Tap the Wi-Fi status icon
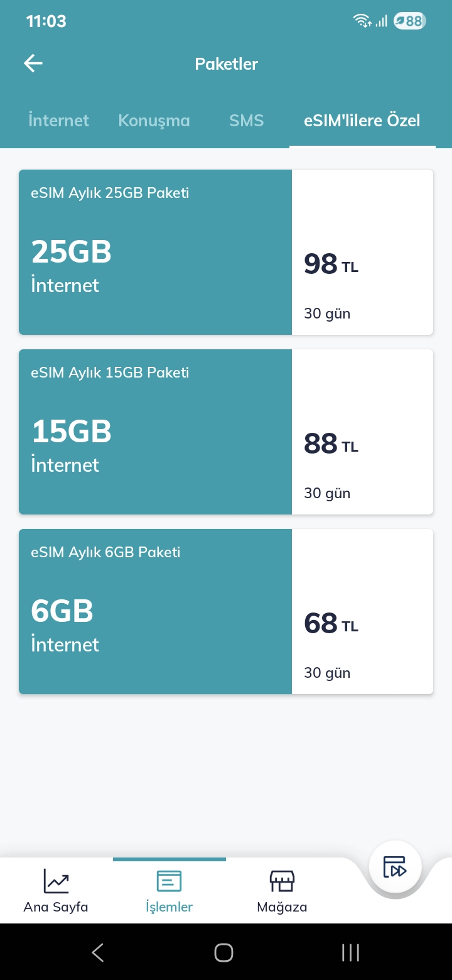 point(362,21)
